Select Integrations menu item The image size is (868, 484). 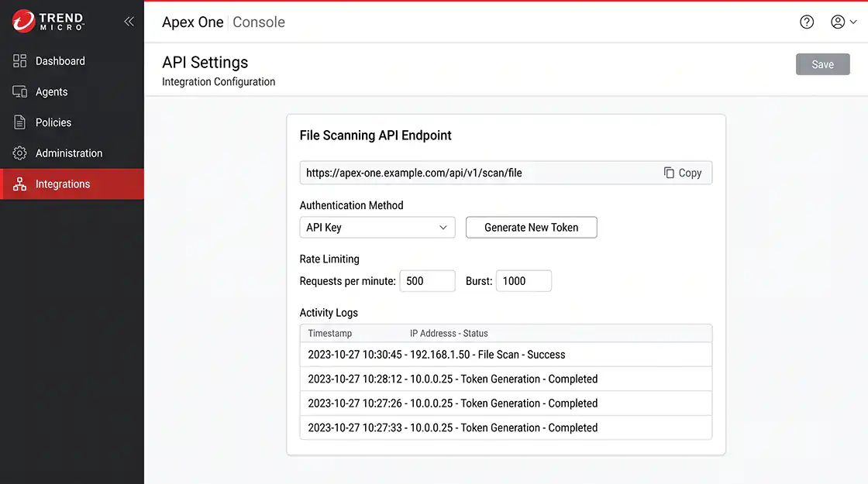click(72, 184)
